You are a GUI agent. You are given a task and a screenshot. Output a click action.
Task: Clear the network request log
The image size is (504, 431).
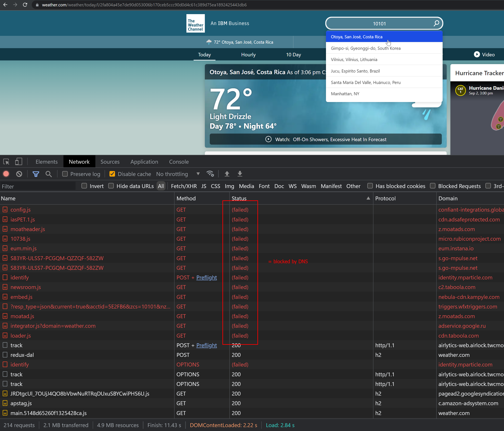click(19, 174)
